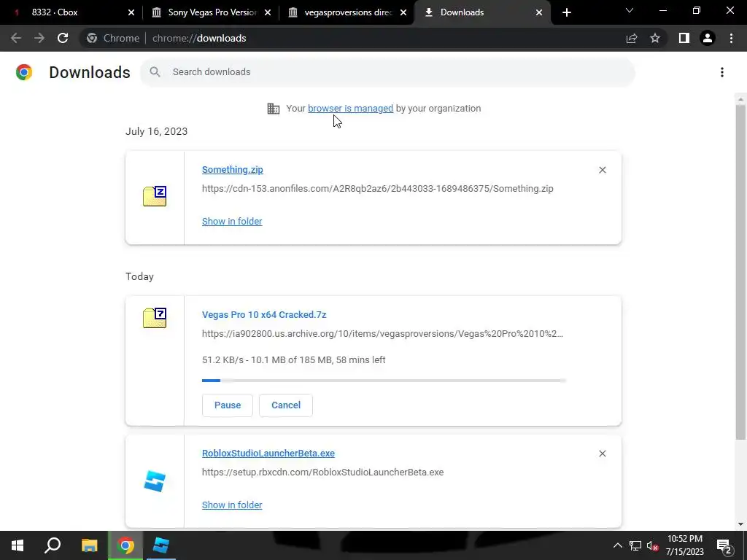
Task: Remove Something.zip from the list
Action: tap(602, 170)
